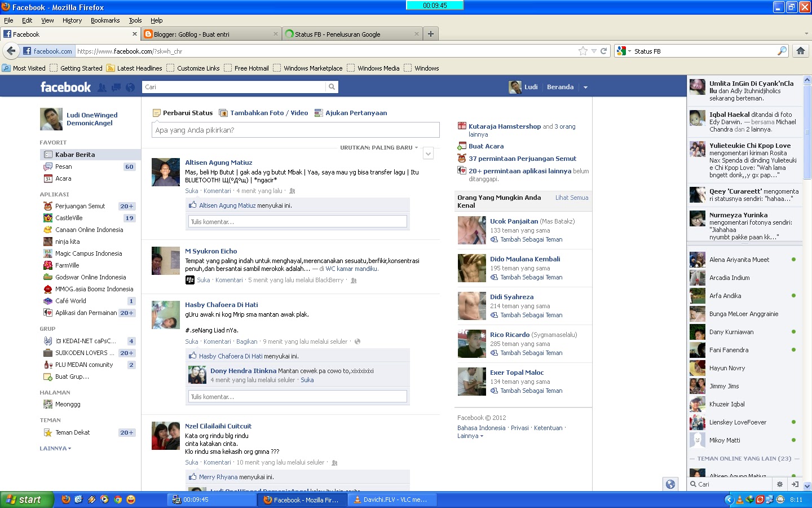Click the search magnifier button beside Cari
Viewport: 812px width, 508px height.
tap(332, 87)
